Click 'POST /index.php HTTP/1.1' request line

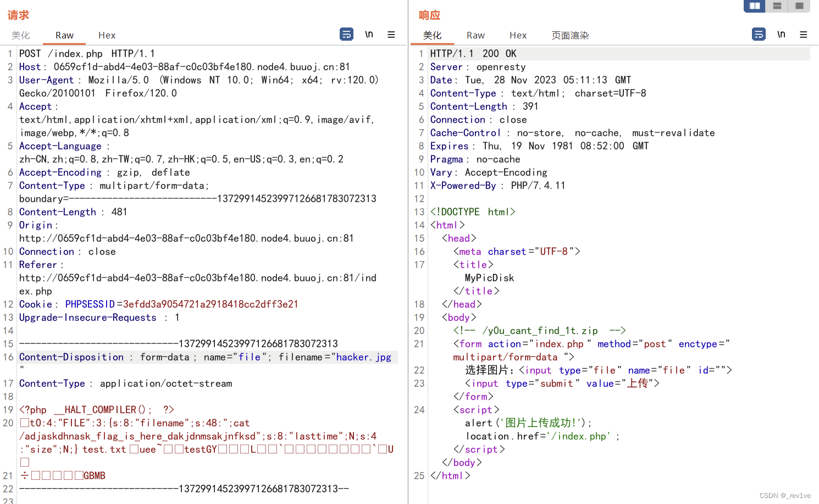pyautogui.click(x=87, y=53)
